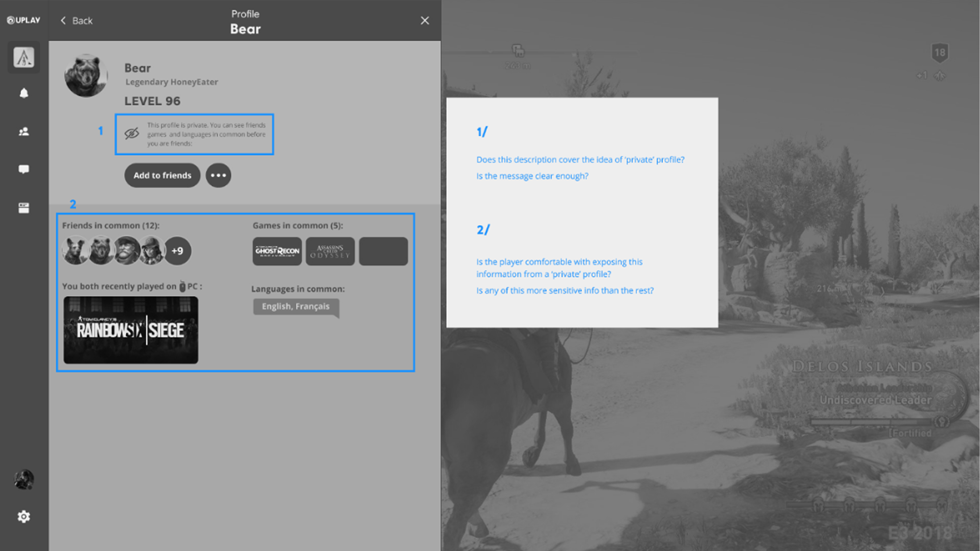This screenshot has width=980, height=551.
Task: Open the chat messages sidebar icon
Action: point(24,169)
